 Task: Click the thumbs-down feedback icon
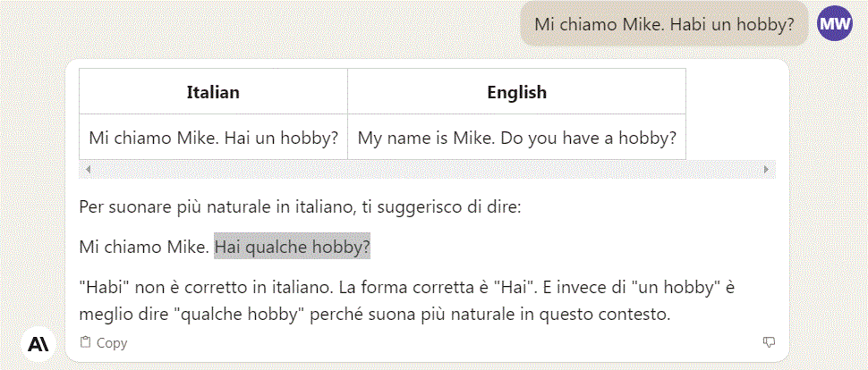pyautogui.click(x=769, y=342)
